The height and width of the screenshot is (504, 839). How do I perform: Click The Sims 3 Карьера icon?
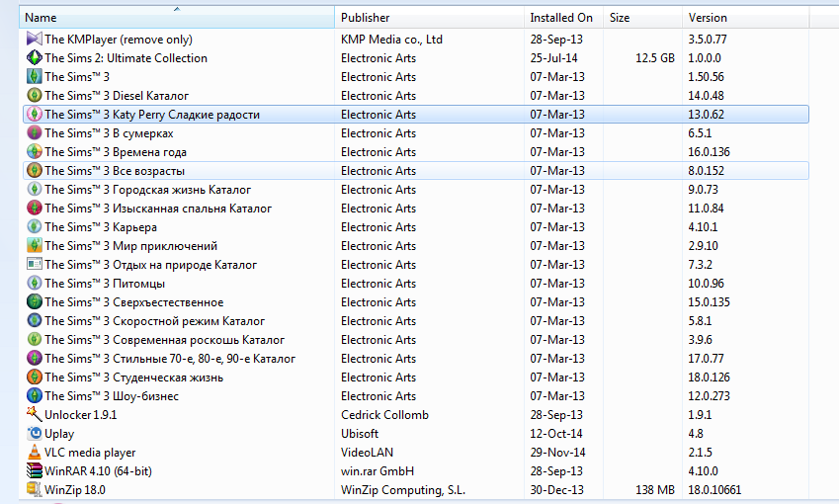[35, 226]
